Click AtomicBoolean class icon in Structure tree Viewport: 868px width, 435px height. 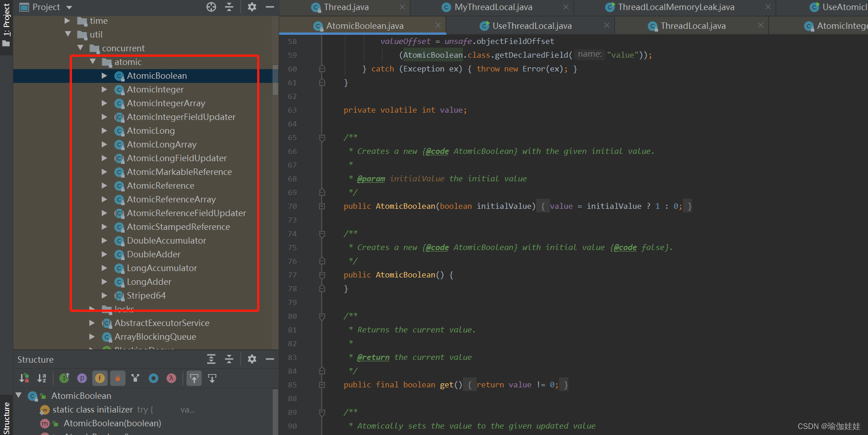click(x=33, y=396)
